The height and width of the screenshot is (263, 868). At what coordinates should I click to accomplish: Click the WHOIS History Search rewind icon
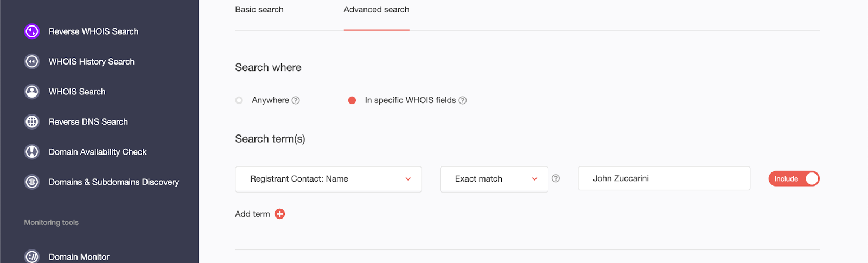32,62
